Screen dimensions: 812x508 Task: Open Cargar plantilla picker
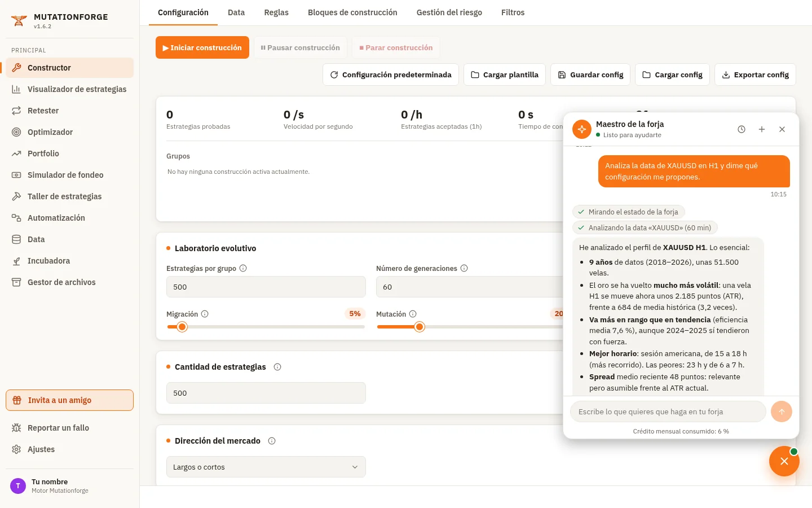[x=505, y=75]
